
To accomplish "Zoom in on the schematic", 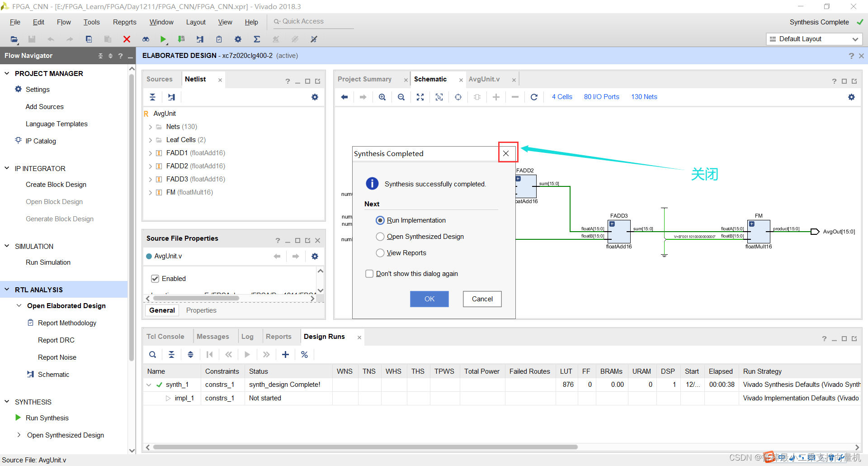I will click(x=382, y=97).
